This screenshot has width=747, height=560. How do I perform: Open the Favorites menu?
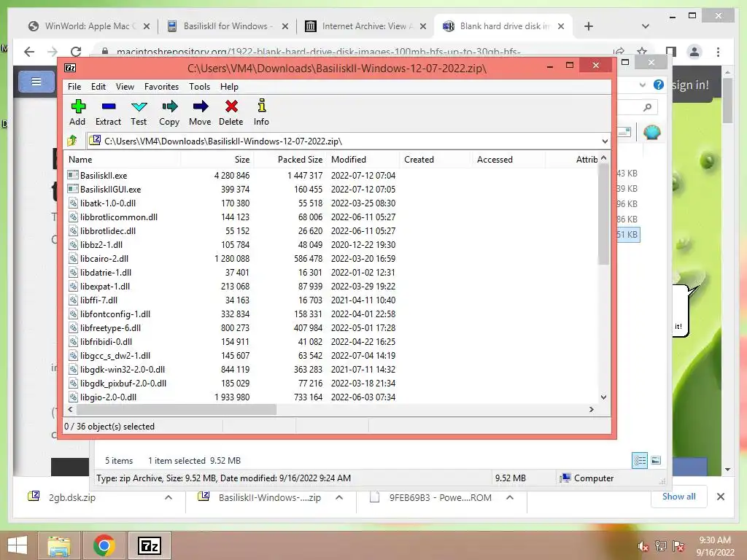161,87
